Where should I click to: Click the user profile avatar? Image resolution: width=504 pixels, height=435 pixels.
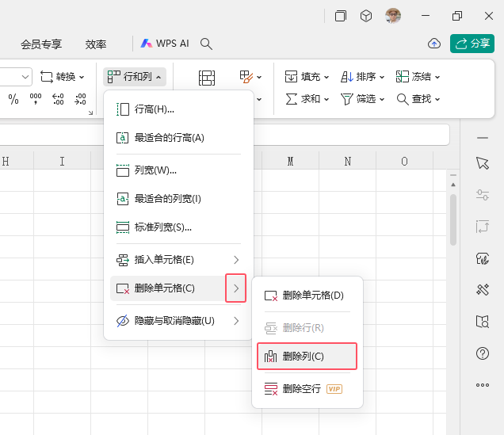tap(393, 15)
